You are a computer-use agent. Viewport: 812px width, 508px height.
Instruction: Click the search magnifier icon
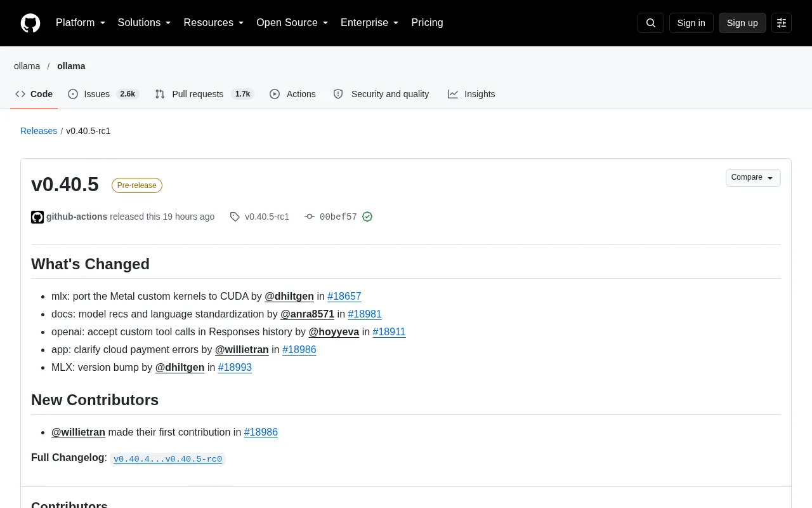pyautogui.click(x=650, y=23)
